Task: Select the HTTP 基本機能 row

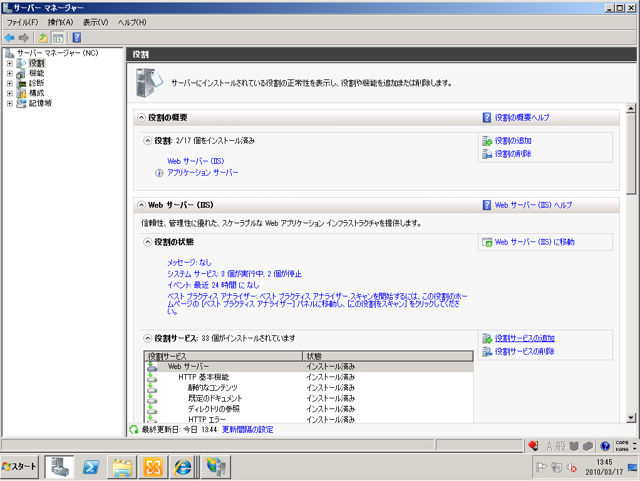Action: pyautogui.click(x=309, y=377)
